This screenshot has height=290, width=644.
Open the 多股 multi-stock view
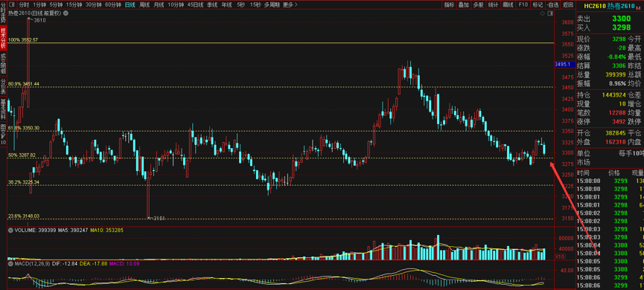point(478,5)
